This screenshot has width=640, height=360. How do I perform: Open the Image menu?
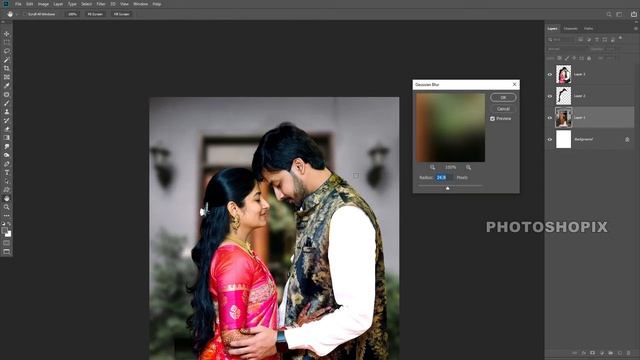click(x=43, y=4)
